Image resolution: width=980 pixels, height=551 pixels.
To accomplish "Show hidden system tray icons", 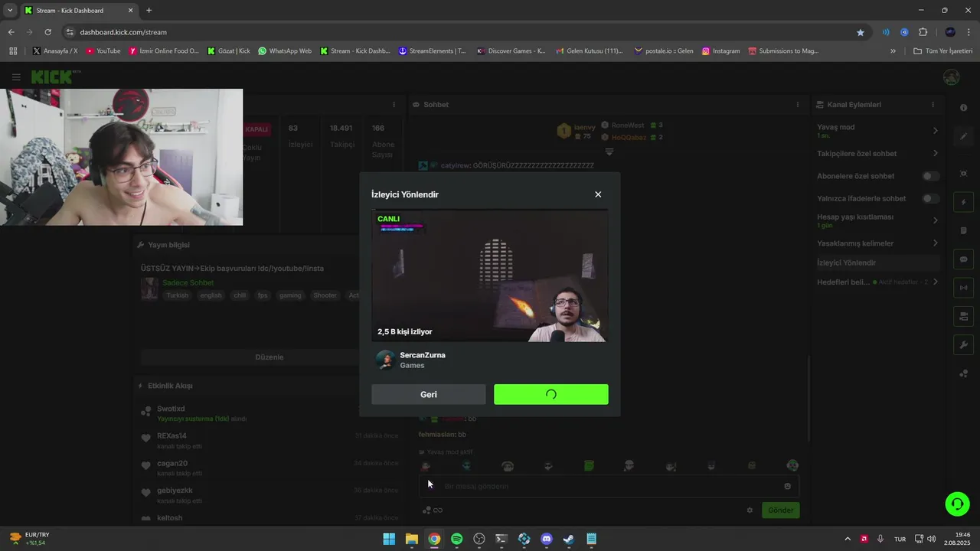I will click(848, 539).
